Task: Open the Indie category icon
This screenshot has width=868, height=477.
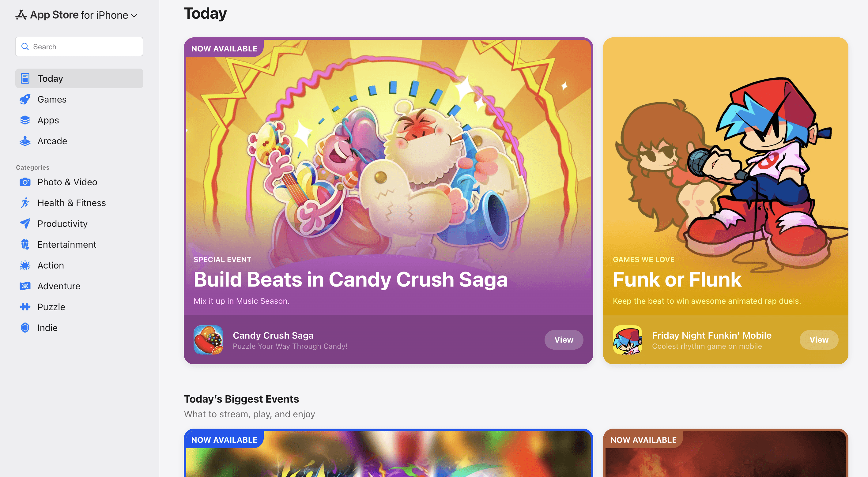Action: click(x=25, y=327)
